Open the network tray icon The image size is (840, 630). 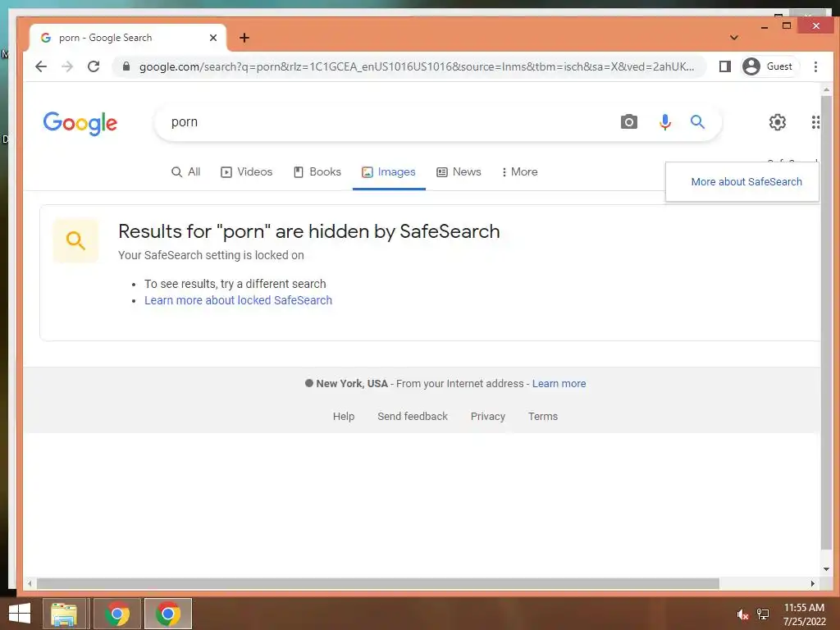[x=763, y=614]
